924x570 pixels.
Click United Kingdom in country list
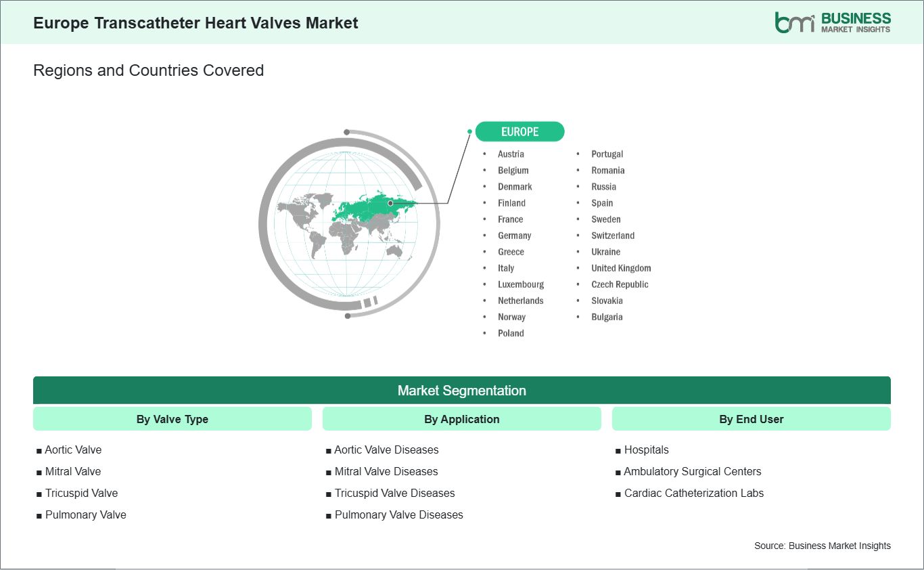click(x=620, y=268)
